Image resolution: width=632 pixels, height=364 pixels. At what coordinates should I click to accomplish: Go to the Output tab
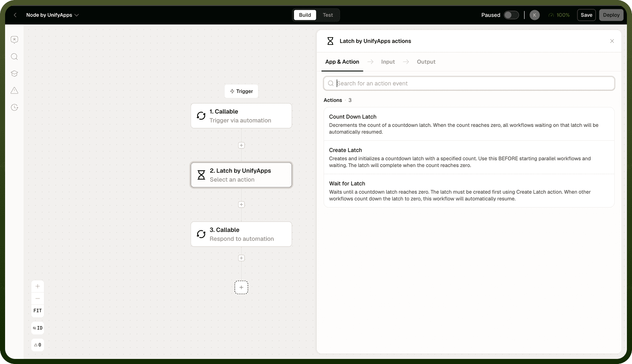(426, 62)
